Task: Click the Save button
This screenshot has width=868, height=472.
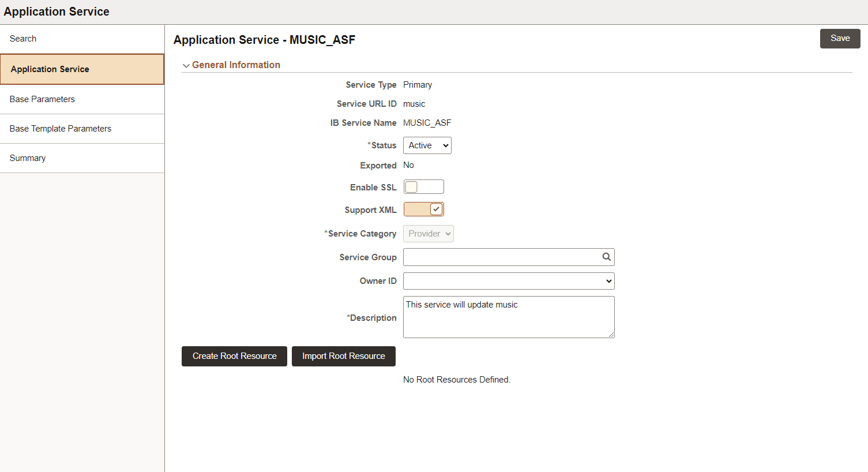Action: [840, 38]
